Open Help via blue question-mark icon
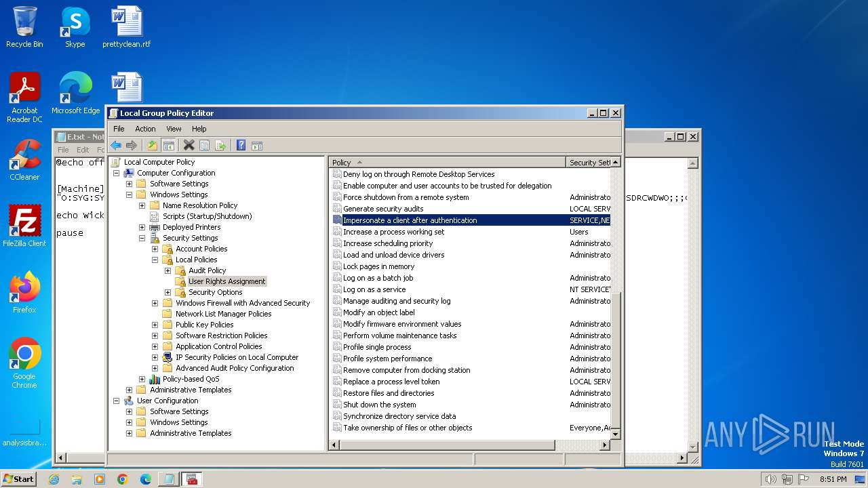The image size is (868, 488). tap(241, 145)
